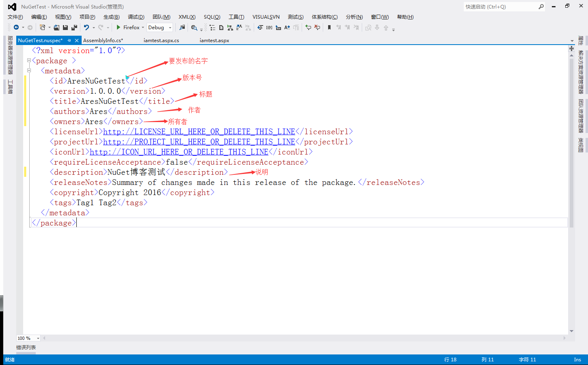
Task: Save the current file with floppy icon
Action: (x=65, y=28)
